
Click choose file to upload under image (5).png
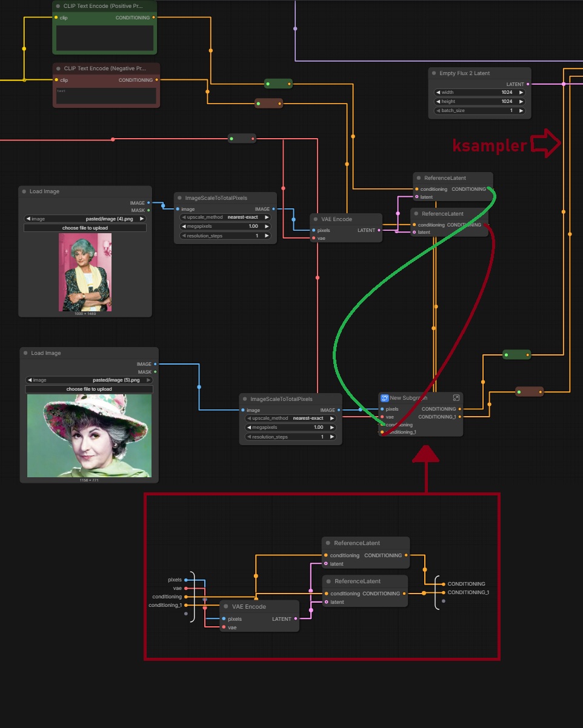89,389
